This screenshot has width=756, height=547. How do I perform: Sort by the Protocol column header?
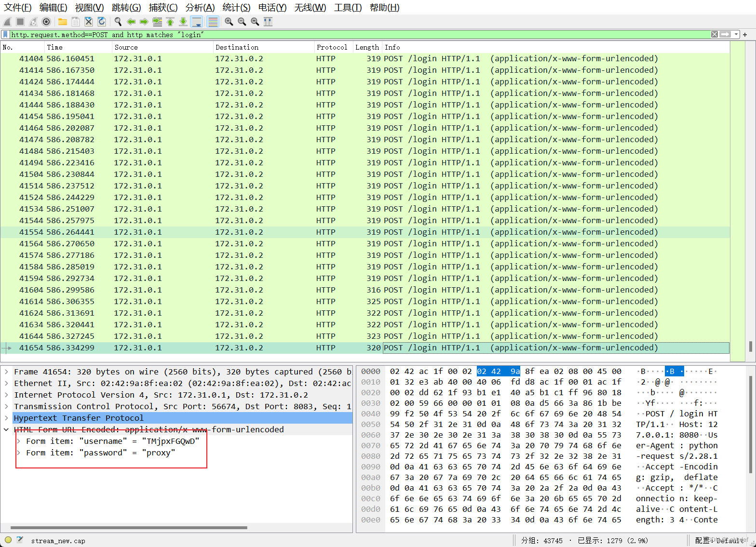coord(333,47)
